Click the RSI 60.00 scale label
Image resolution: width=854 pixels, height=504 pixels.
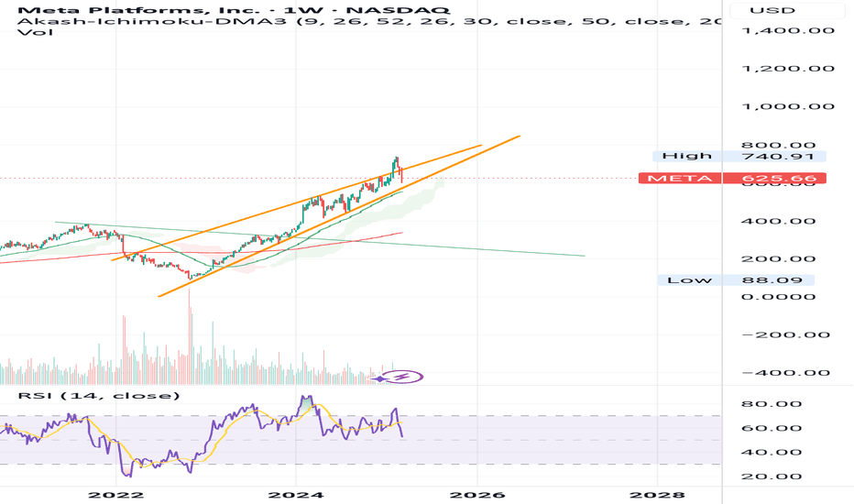tap(772, 428)
